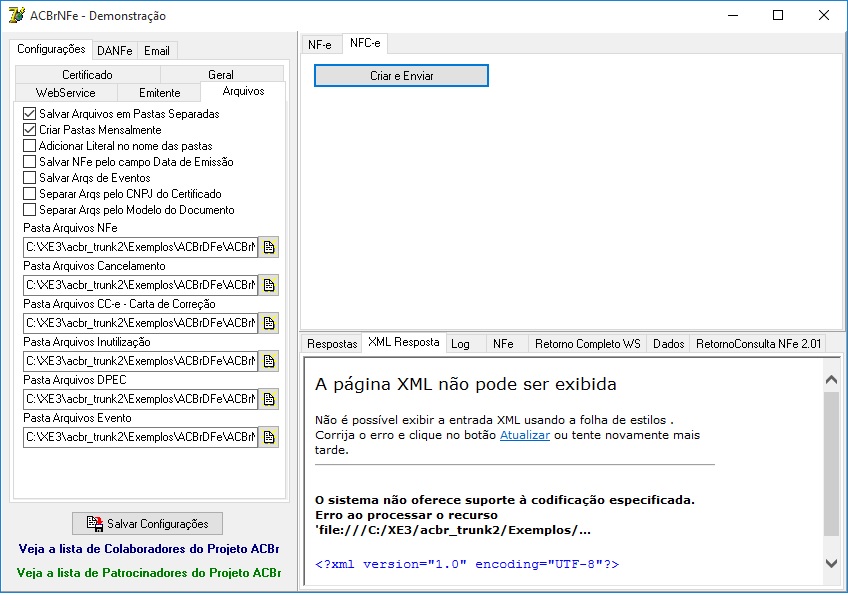Browse folder for Pasta Arquivos Cancelamento
The image size is (848, 616).
(x=269, y=285)
